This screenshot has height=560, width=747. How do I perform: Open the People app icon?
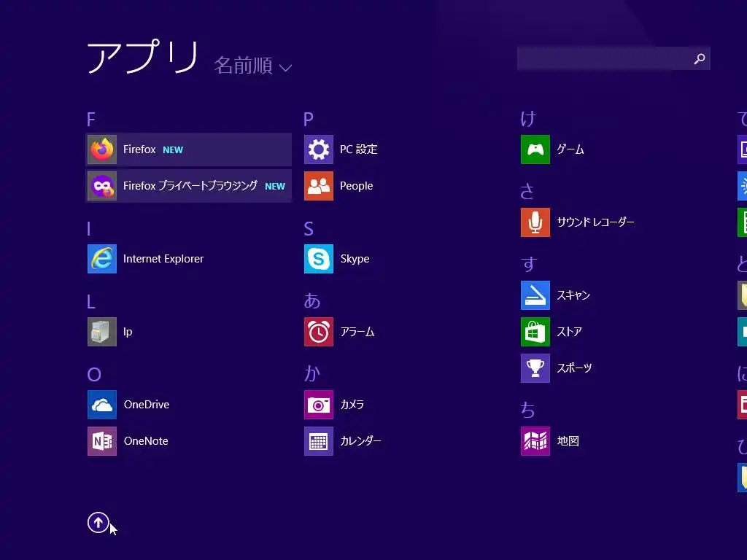click(319, 186)
